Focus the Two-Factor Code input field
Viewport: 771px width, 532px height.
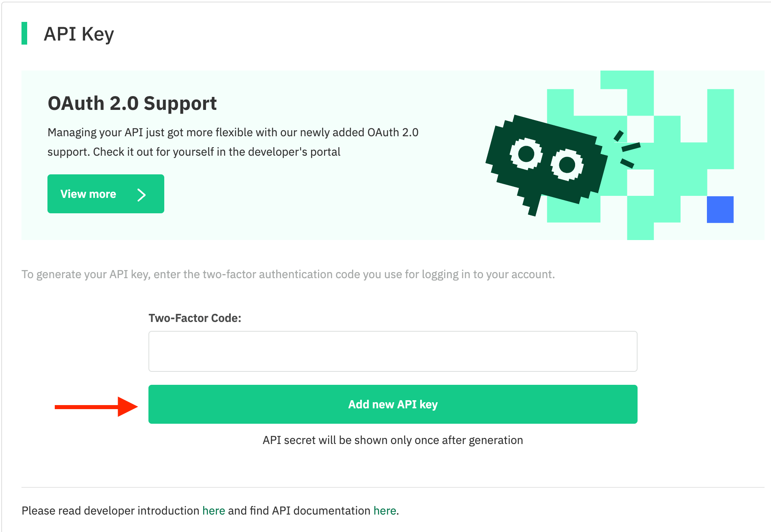pos(393,351)
